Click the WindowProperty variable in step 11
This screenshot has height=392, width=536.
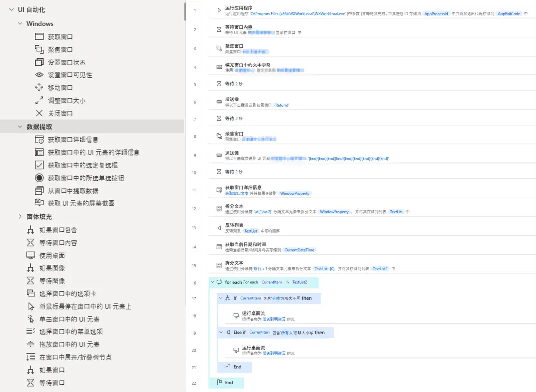(x=294, y=193)
